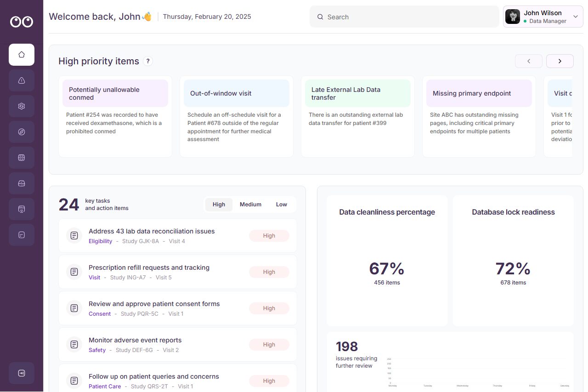Viewport: 588px width, 392px height.
Task: Click the logout icon at sidebar bottom
Action: [x=22, y=373]
